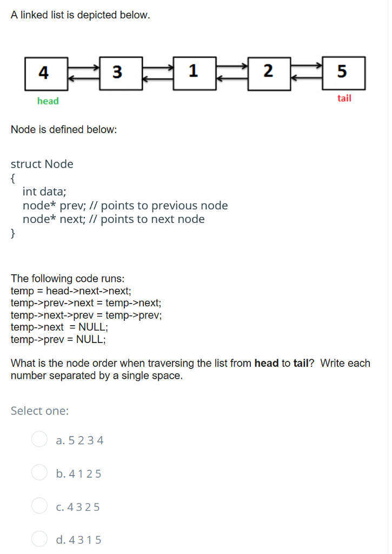Click the node box containing 1
Viewport: 392px width, 554px height.
(194, 73)
